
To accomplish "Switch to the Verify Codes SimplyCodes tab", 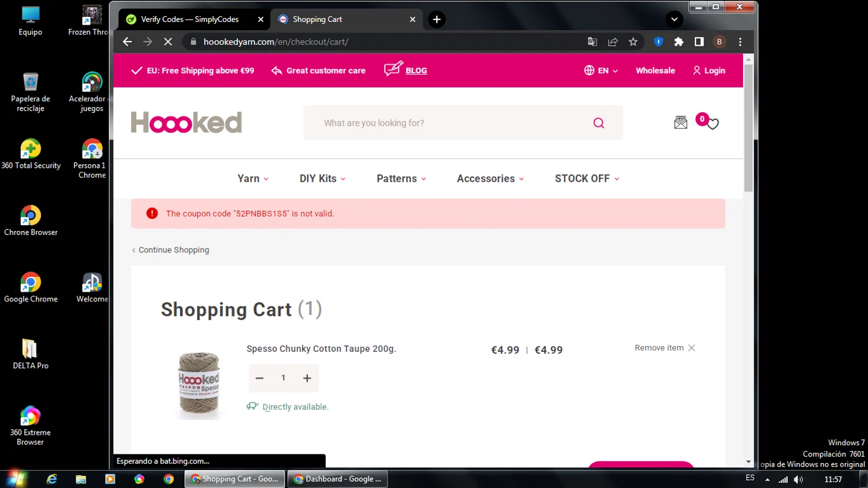I will [190, 19].
